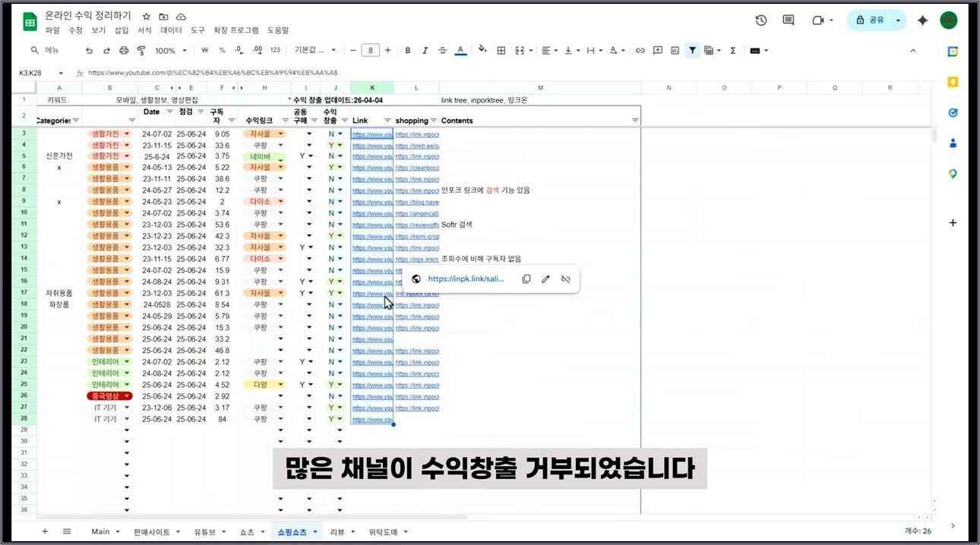This screenshot has width=980, height=545.
Task: Open the functions sigma menu
Action: point(733,51)
